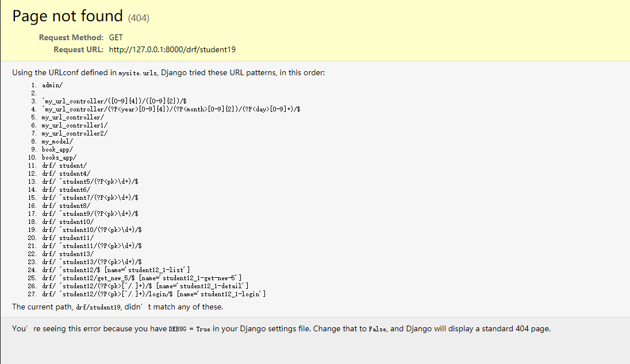Click the drf/ student10/ plain pattern
The height and width of the screenshot is (364, 630).
(x=68, y=222)
